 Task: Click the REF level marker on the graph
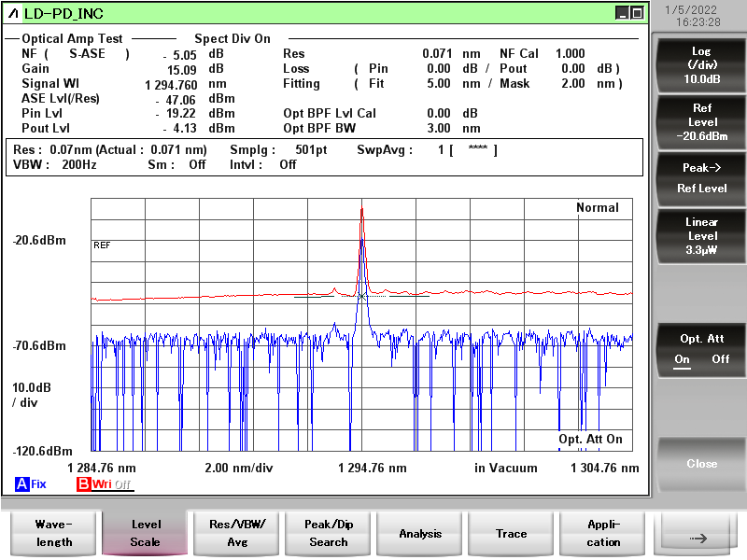[x=102, y=245]
